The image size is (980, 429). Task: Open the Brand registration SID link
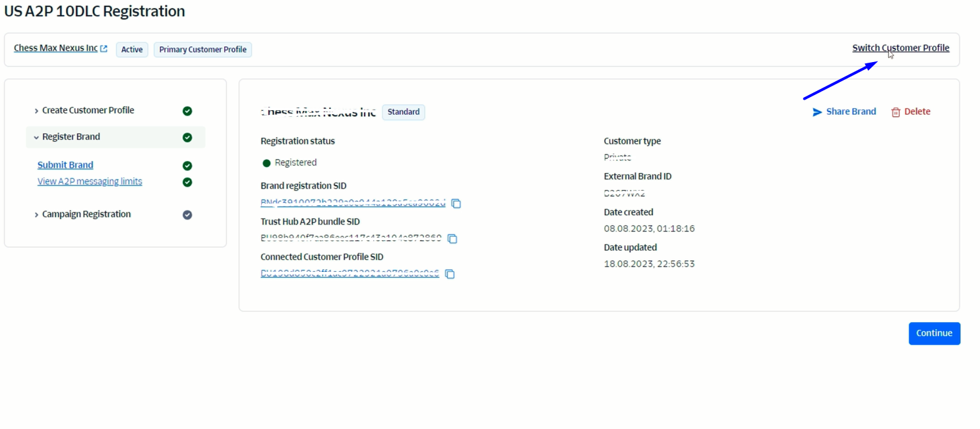(x=353, y=203)
